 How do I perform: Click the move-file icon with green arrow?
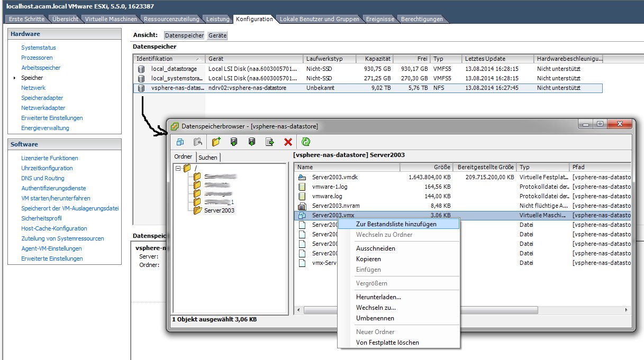[270, 142]
